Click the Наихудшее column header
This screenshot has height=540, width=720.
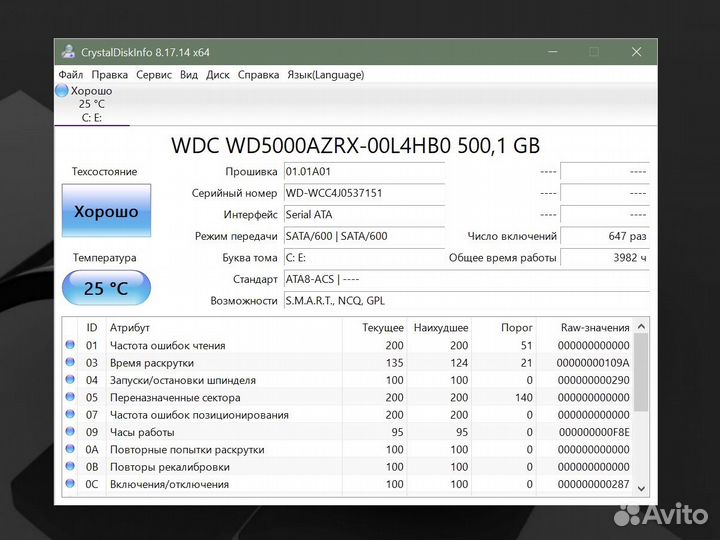pos(439,327)
